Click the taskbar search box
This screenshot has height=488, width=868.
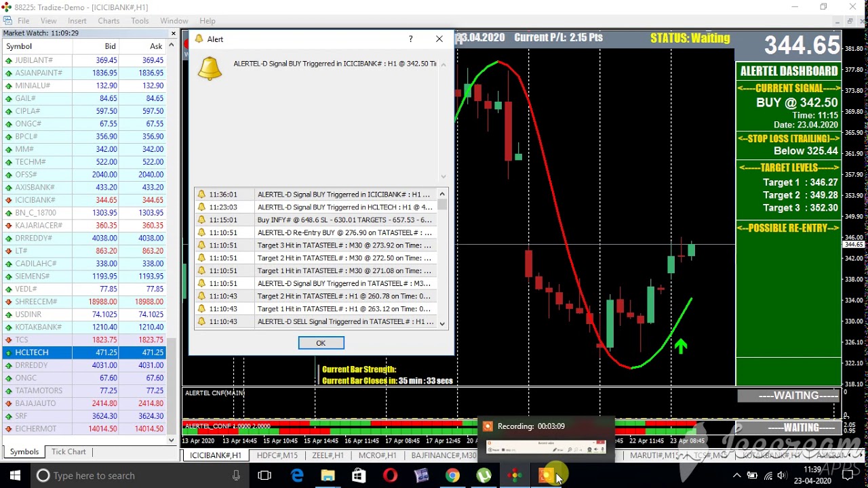coord(139,476)
